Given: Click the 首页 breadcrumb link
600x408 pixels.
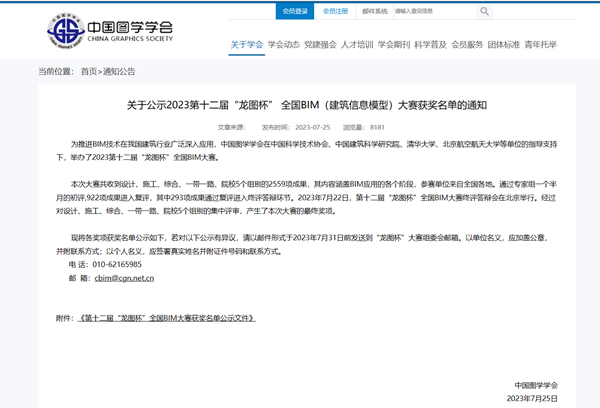Looking at the screenshot, I should point(89,72).
